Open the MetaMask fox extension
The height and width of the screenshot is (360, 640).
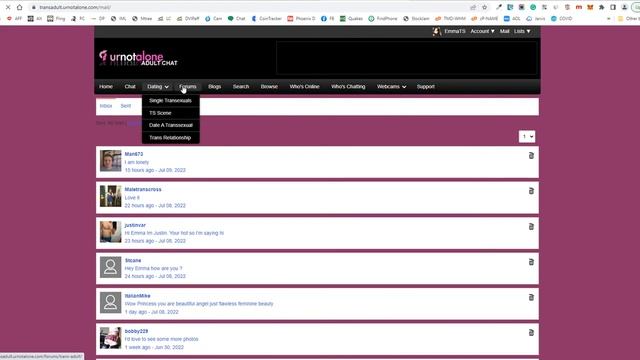pos(590,7)
